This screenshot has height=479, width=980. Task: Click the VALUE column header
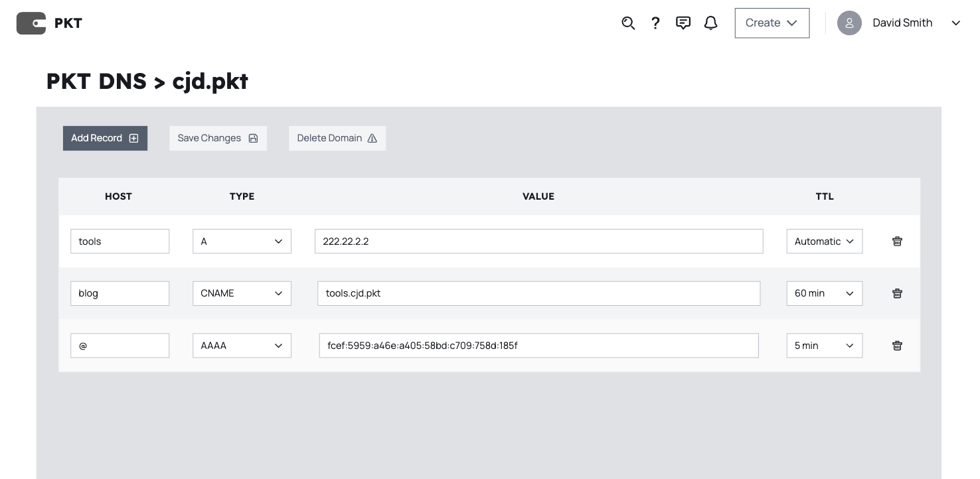click(x=538, y=196)
